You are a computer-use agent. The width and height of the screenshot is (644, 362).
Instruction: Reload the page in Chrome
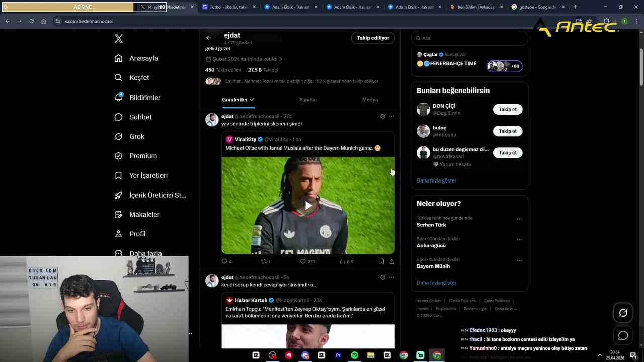click(31, 21)
